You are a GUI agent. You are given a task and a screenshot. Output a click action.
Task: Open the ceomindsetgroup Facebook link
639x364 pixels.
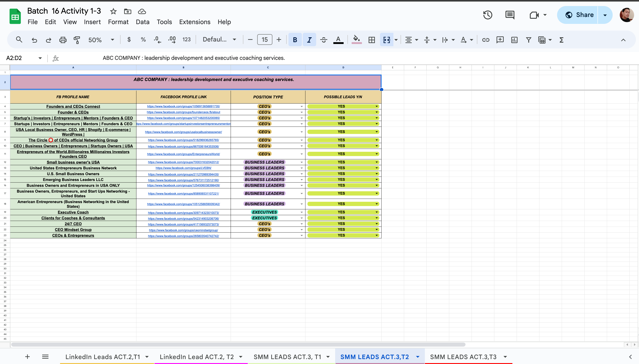pyautogui.click(x=183, y=230)
